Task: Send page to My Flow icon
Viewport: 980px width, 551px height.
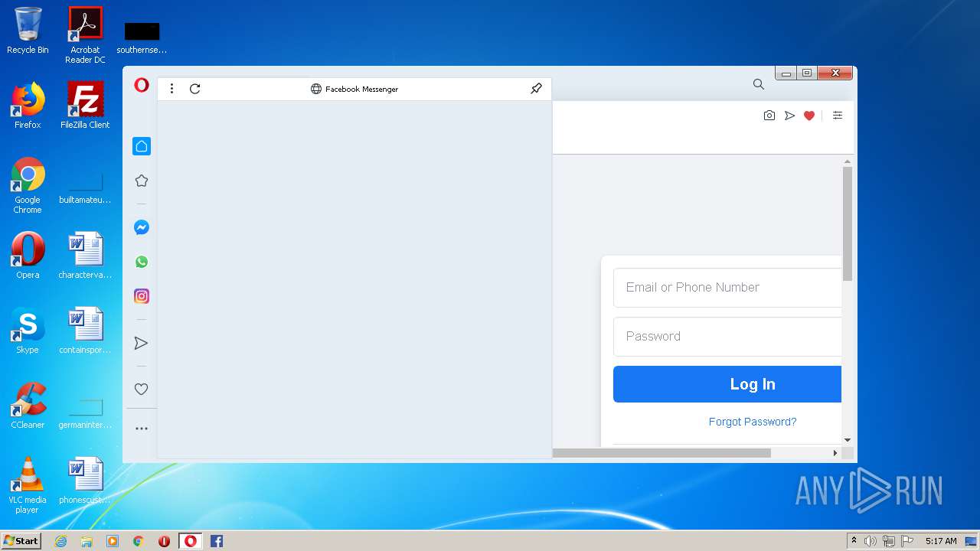Action: pyautogui.click(x=789, y=116)
